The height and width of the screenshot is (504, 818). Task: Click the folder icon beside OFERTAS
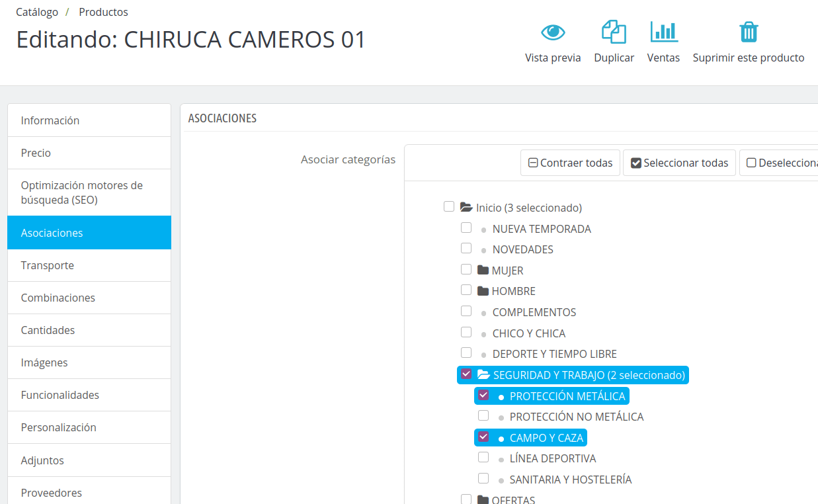point(483,499)
